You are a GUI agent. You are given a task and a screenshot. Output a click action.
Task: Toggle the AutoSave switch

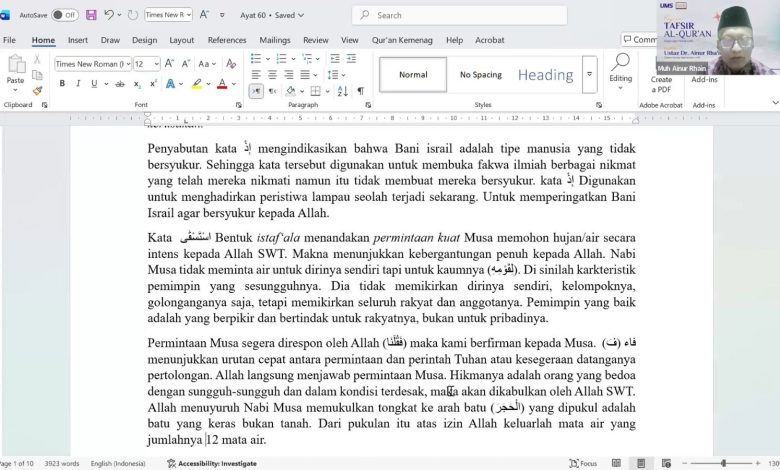click(64, 15)
